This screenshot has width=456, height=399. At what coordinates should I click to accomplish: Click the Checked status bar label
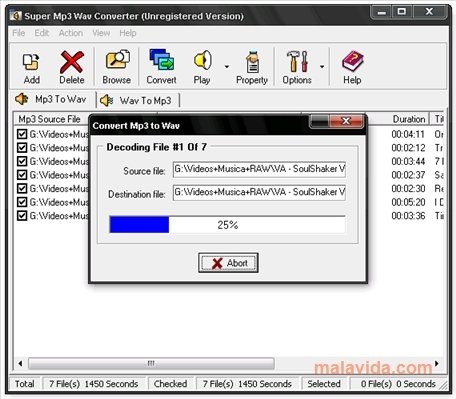click(x=170, y=384)
